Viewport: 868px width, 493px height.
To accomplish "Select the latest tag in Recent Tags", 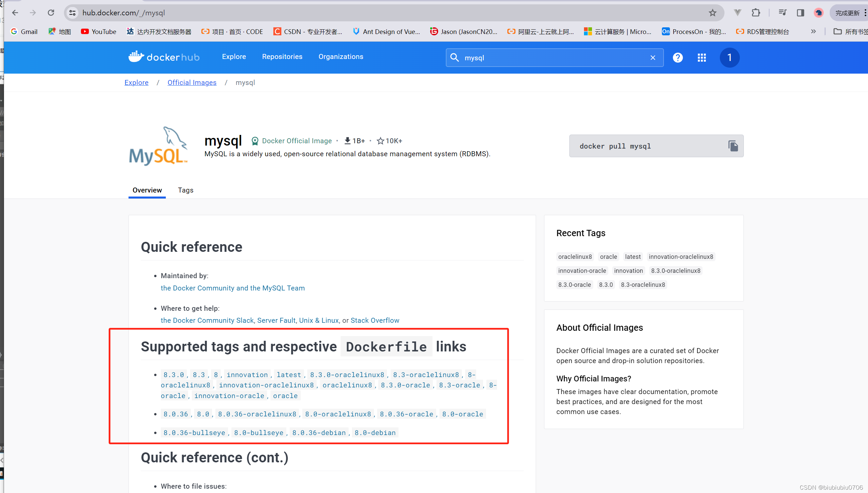I will point(633,256).
